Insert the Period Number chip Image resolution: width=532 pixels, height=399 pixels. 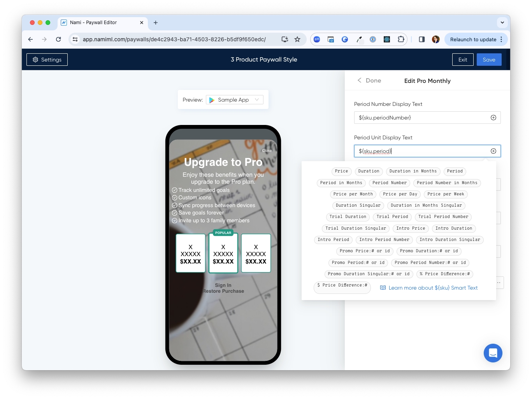390,183
